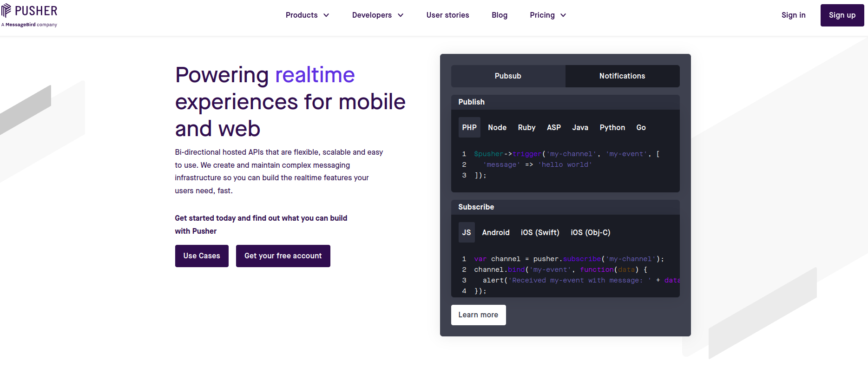868x381 pixels.
Task: View the Go publish code sample
Action: pos(641,128)
